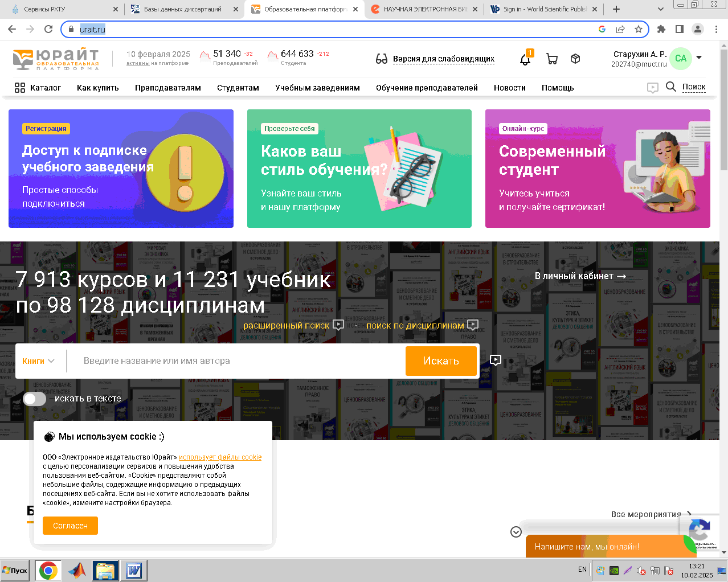This screenshot has height=582, width=728.
Task: Open the shopping cart icon
Action: click(x=551, y=59)
